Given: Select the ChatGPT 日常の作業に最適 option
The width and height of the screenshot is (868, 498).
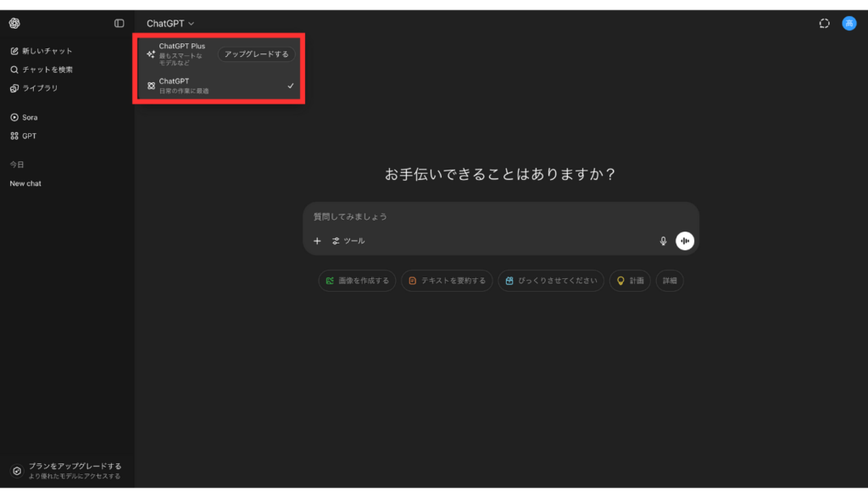Looking at the screenshot, I should click(x=220, y=86).
